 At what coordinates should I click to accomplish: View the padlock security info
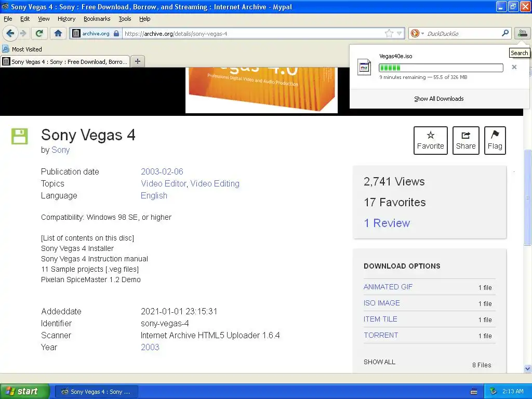tap(117, 33)
